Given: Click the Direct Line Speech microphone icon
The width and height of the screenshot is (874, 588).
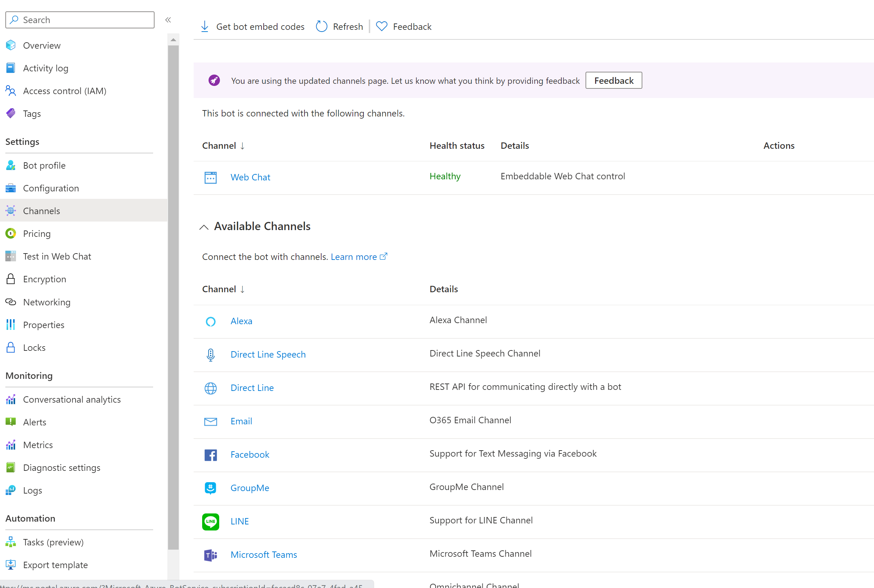Looking at the screenshot, I should click(210, 354).
